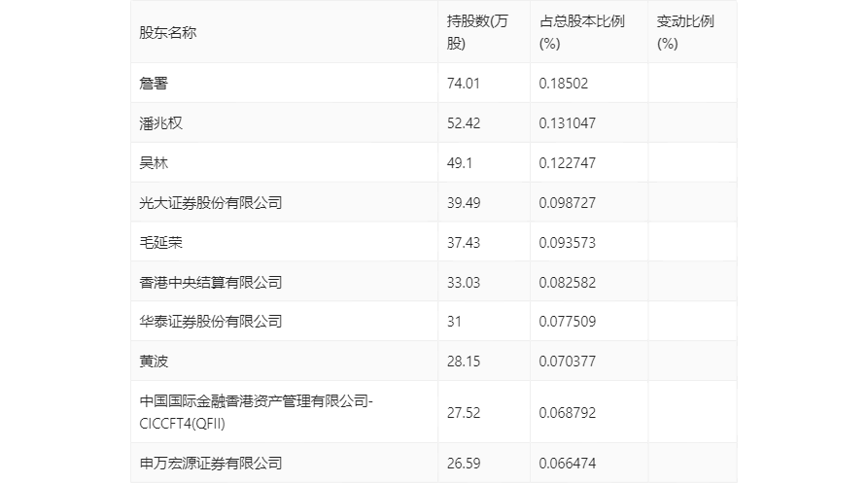The image size is (868, 483).
Task: Click shares value 37.43
Action: point(464,243)
